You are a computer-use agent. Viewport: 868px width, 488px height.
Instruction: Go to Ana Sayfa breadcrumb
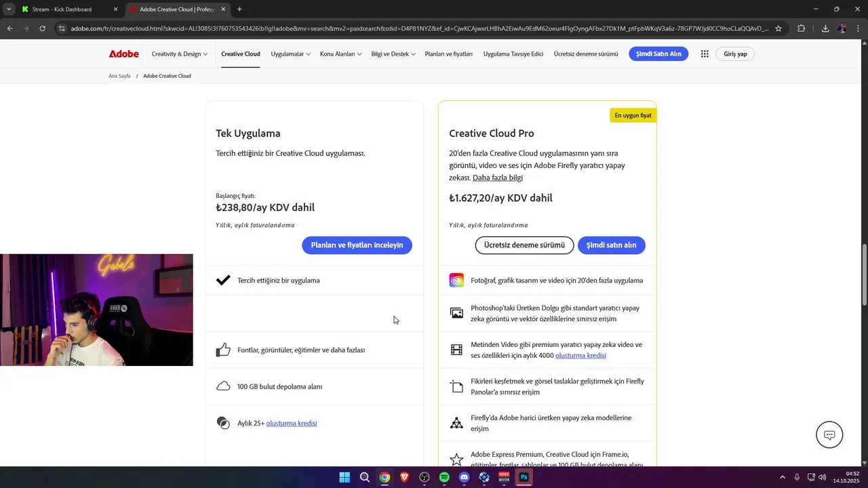click(x=119, y=76)
